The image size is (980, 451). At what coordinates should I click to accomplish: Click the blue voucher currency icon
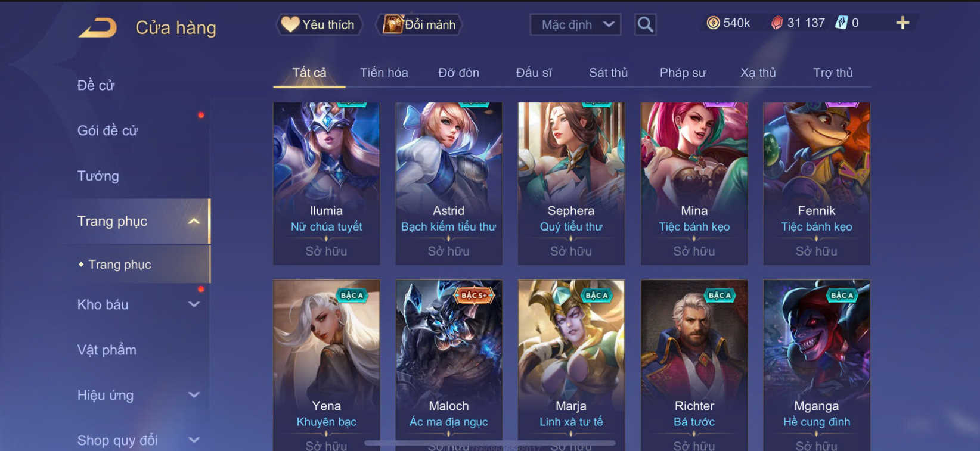click(841, 23)
